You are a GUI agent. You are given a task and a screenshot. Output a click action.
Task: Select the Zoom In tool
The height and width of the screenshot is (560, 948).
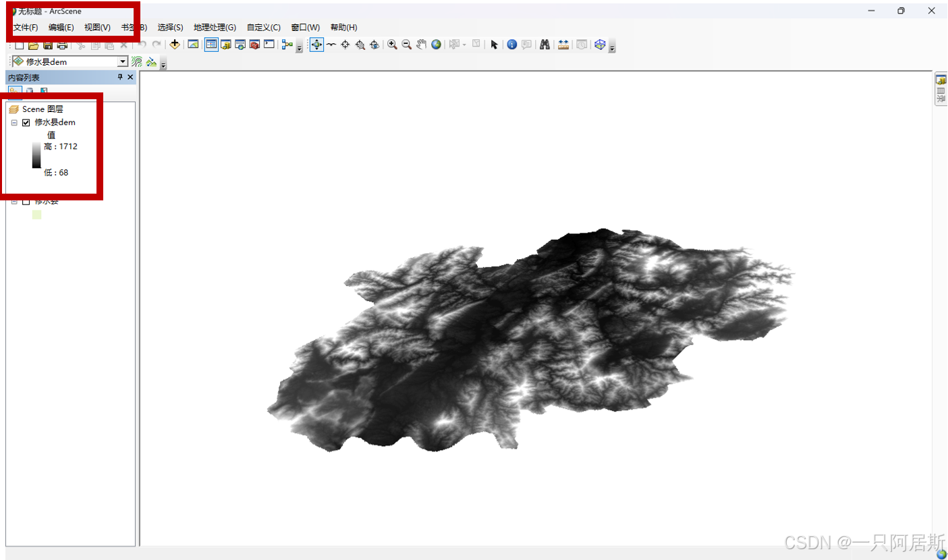392,45
